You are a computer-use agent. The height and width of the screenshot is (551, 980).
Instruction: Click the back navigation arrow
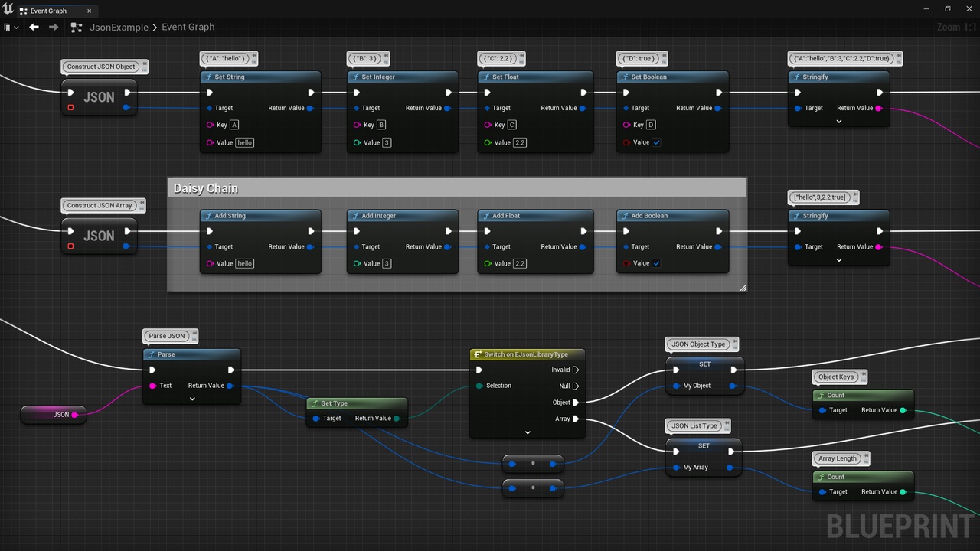34,27
